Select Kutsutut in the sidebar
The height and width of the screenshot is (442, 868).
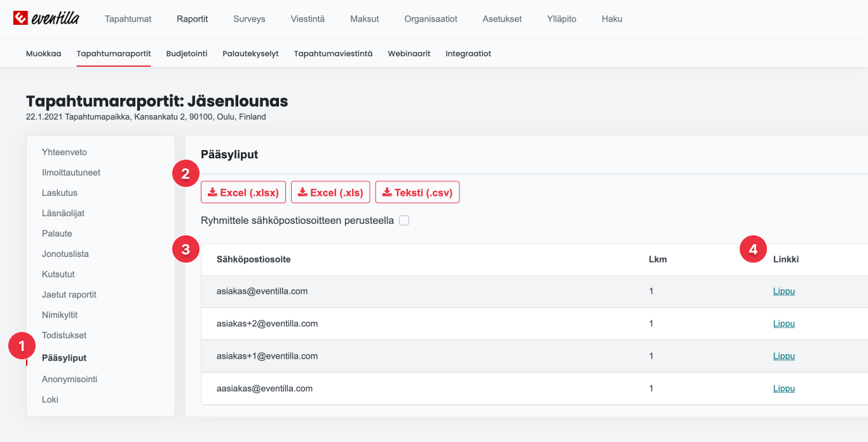click(x=58, y=274)
